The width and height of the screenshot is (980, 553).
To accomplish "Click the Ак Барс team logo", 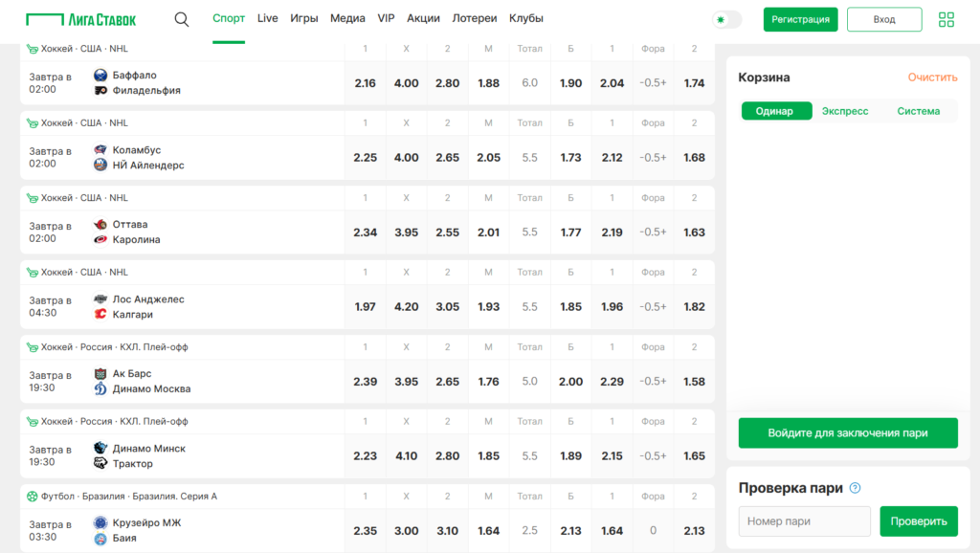I will coord(100,374).
